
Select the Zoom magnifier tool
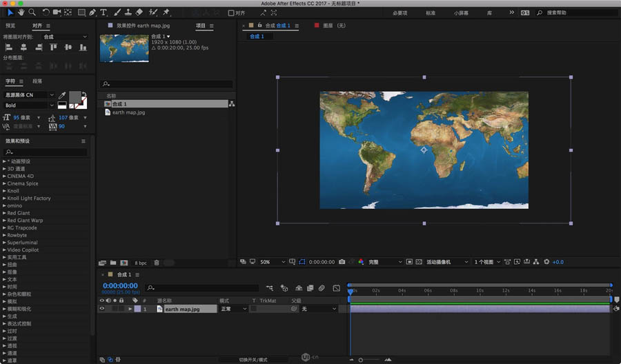click(32, 12)
